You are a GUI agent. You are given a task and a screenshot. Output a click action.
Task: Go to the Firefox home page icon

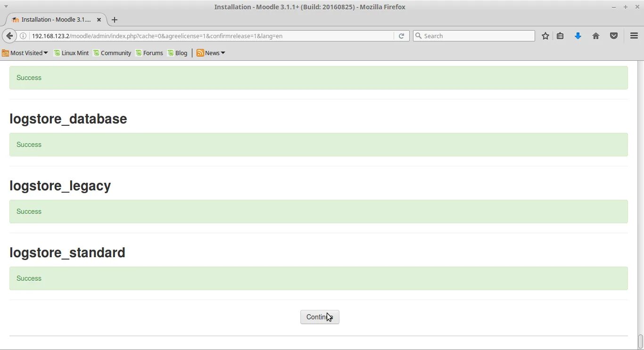point(596,36)
